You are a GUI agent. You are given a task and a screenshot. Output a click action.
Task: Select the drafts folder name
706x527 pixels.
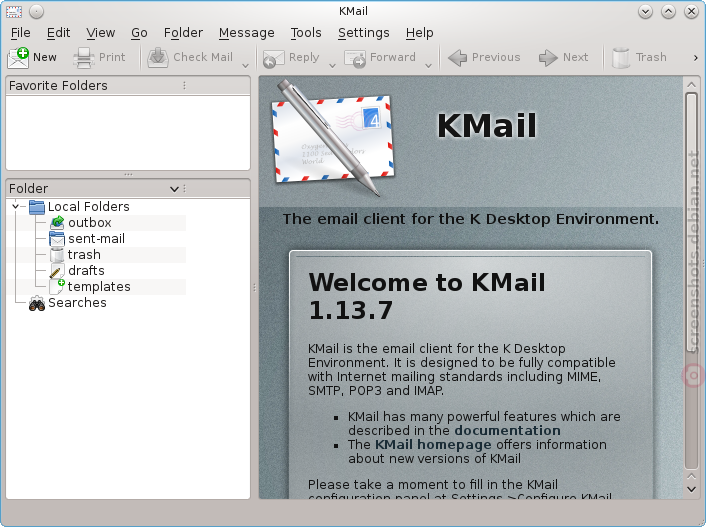(86, 271)
